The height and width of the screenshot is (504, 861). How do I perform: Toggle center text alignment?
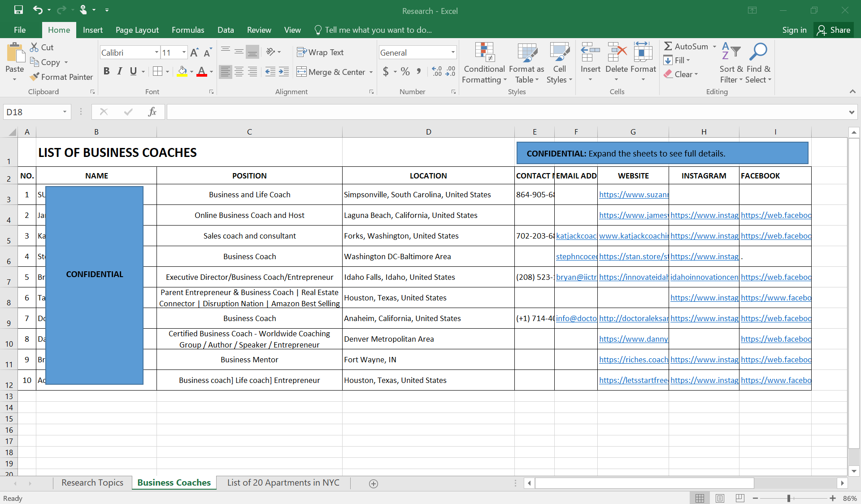click(x=239, y=72)
